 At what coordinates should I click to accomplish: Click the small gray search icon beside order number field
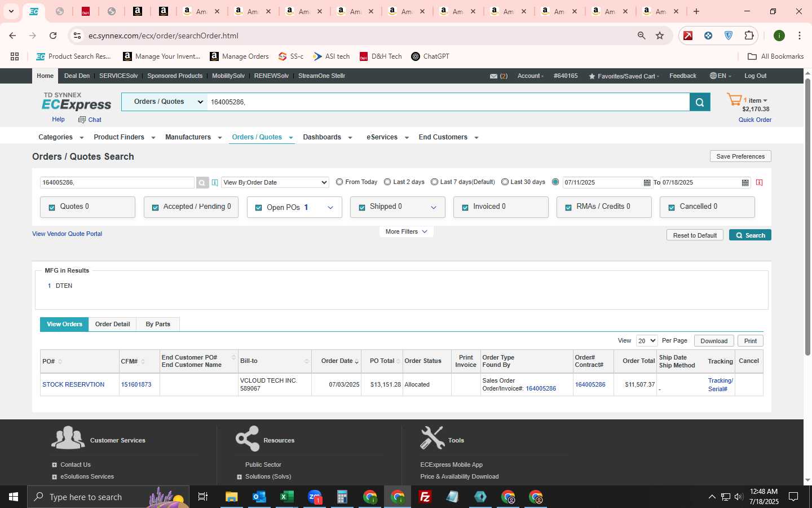pyautogui.click(x=202, y=182)
